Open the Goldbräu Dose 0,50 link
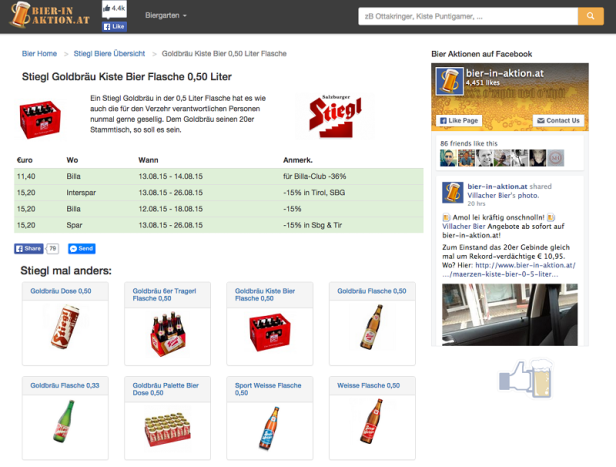The width and height of the screenshot is (616, 467). (x=61, y=291)
